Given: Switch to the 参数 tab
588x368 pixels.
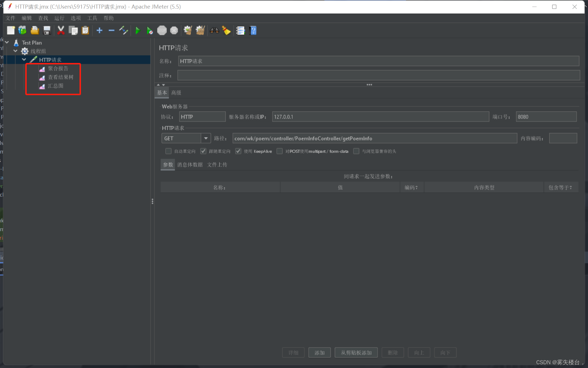Looking at the screenshot, I should click(168, 165).
